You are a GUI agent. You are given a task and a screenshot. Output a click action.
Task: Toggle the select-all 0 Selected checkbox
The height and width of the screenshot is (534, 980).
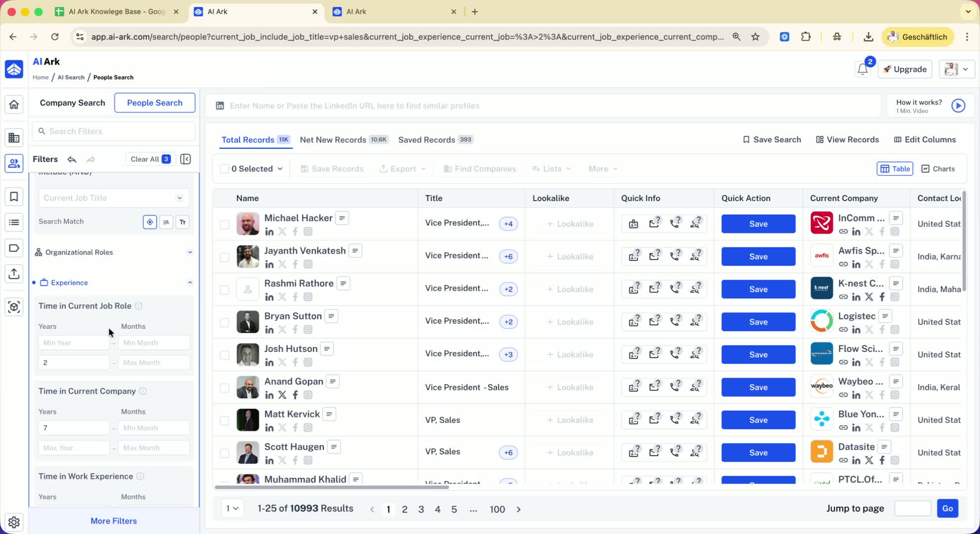(x=224, y=169)
